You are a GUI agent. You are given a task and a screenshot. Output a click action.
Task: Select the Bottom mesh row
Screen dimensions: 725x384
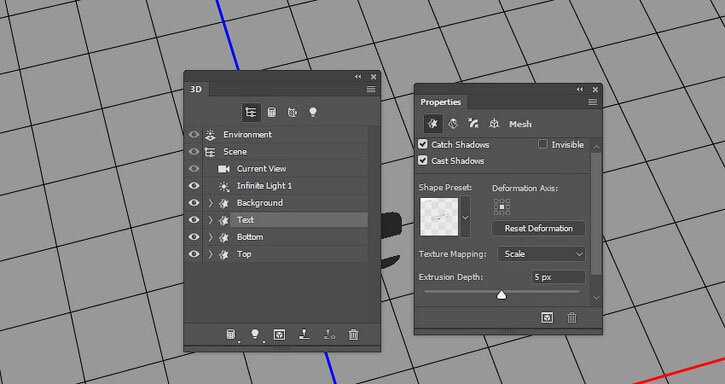285,237
